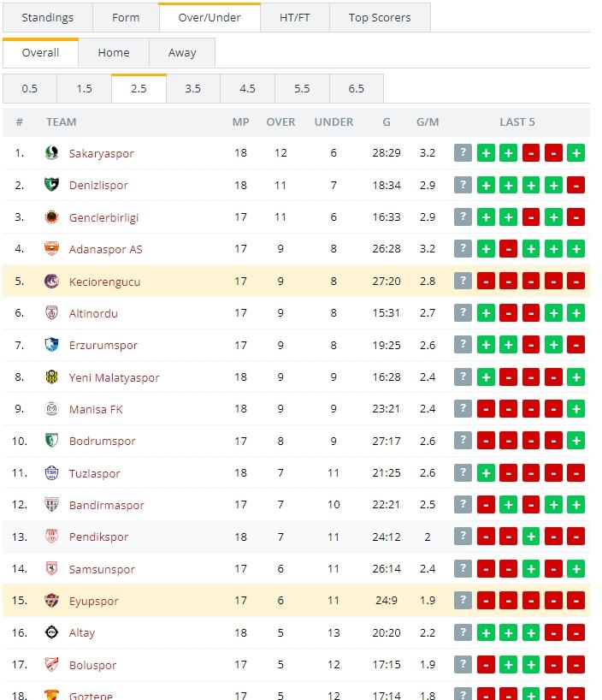
Task: Click Sakaryaspor's gray question mark icon
Action: tap(463, 153)
